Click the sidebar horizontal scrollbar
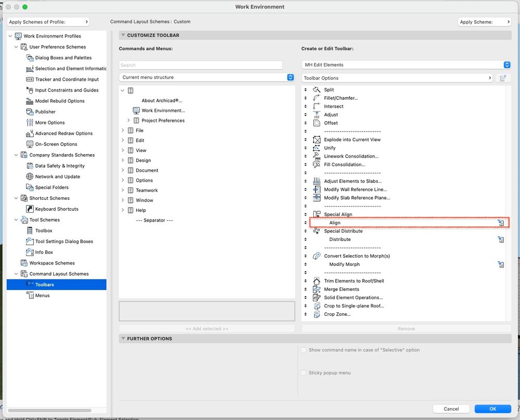 (x=49, y=411)
